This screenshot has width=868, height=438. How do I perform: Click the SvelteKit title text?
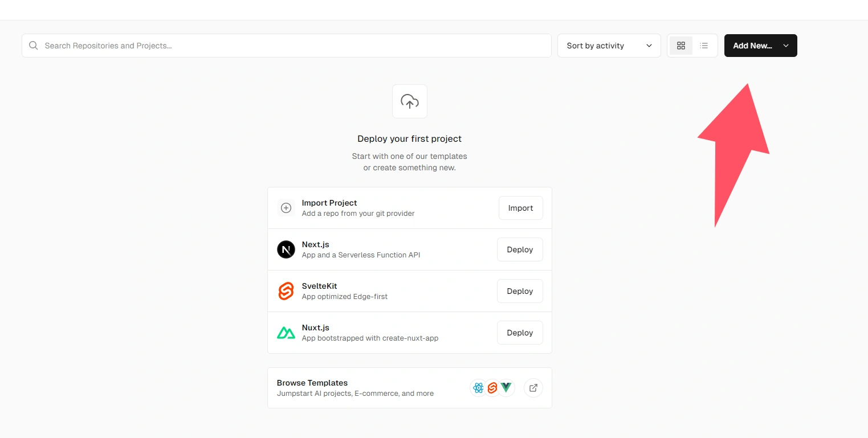[x=320, y=286]
